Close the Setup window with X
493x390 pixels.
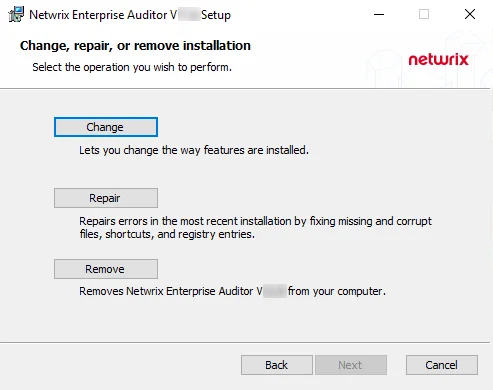470,14
